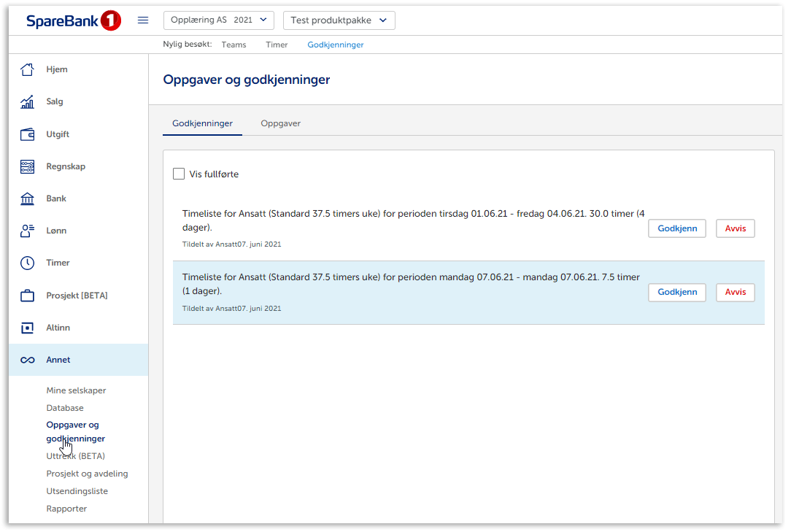Switch to the Oppgaver tab
Viewport: 791px width, 532px height.
click(x=280, y=123)
